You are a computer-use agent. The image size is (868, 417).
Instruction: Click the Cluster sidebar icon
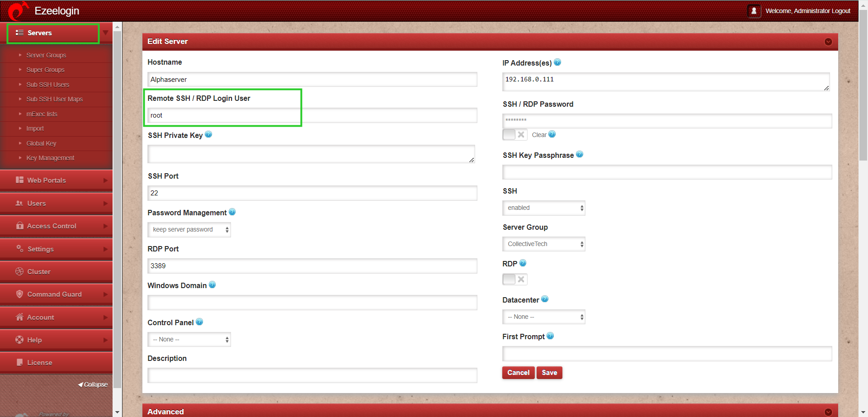[19, 271]
